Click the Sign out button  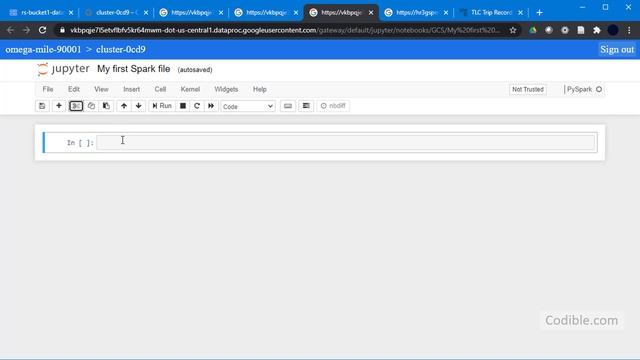[x=617, y=49]
